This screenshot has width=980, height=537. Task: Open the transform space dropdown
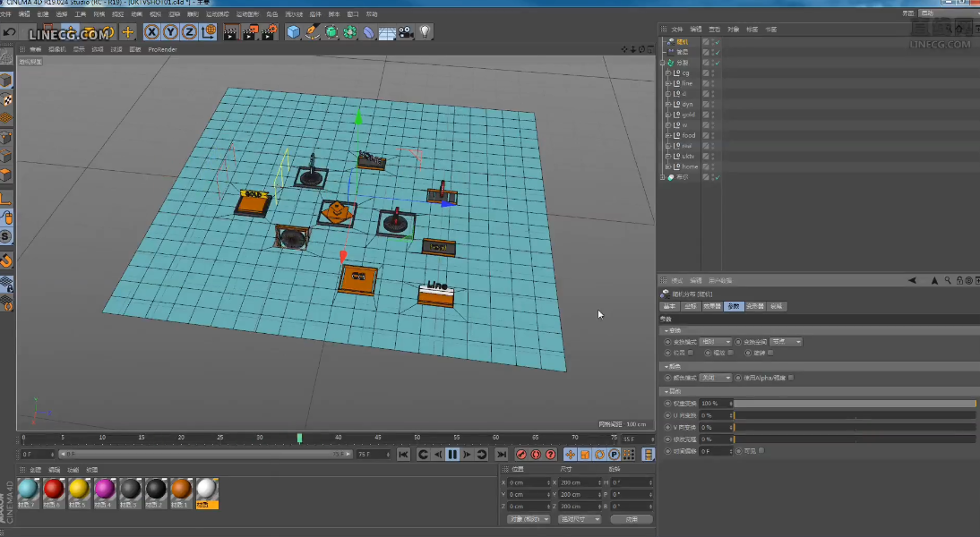pos(786,342)
